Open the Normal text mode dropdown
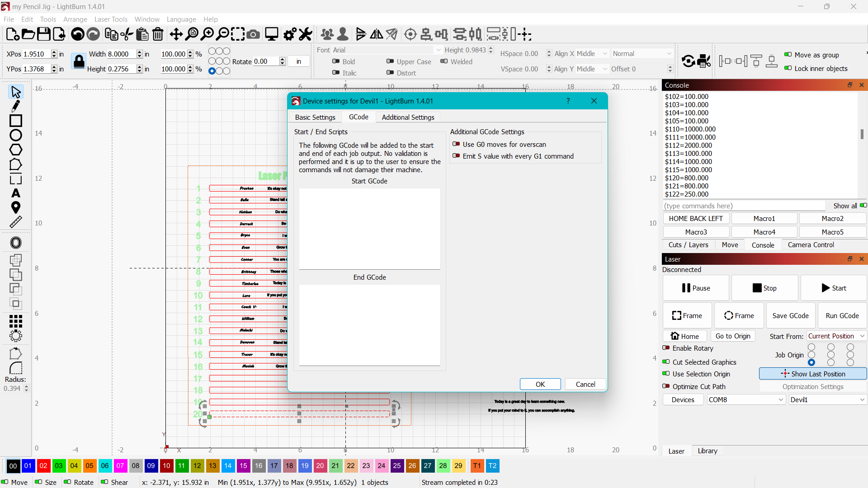This screenshot has width=868, height=488. [642, 53]
